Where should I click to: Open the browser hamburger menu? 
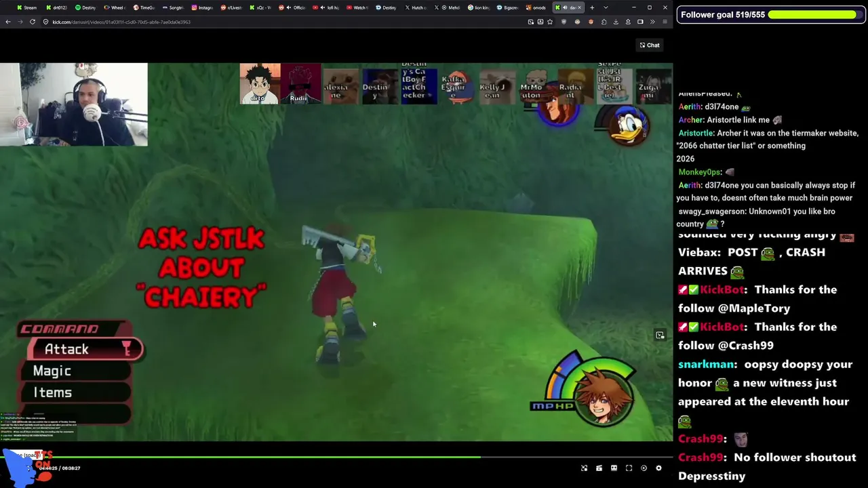pos(665,22)
